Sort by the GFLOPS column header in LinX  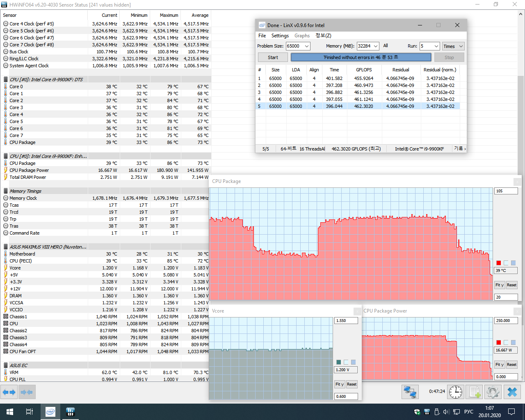(364, 70)
